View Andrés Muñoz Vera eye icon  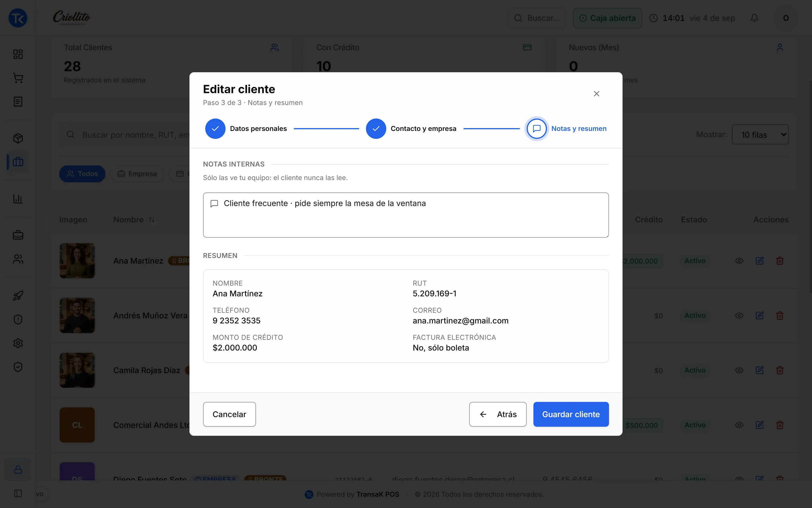(739, 316)
